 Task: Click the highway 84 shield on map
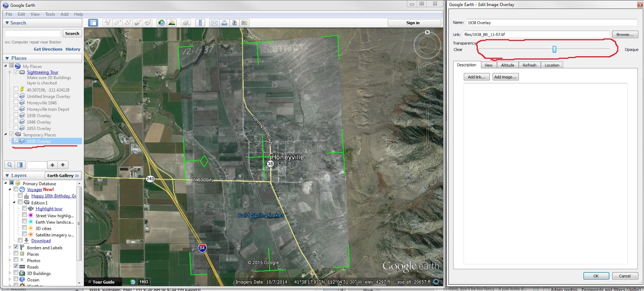pos(202,248)
